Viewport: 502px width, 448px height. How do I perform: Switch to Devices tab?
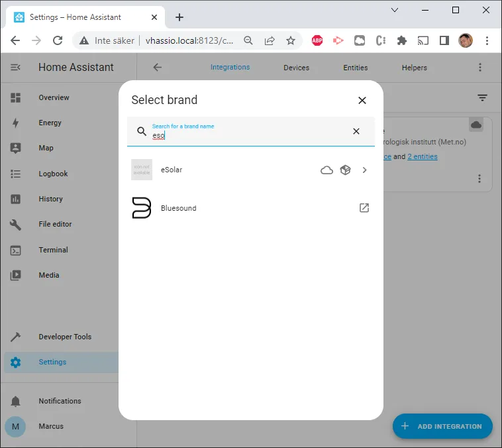[296, 68]
